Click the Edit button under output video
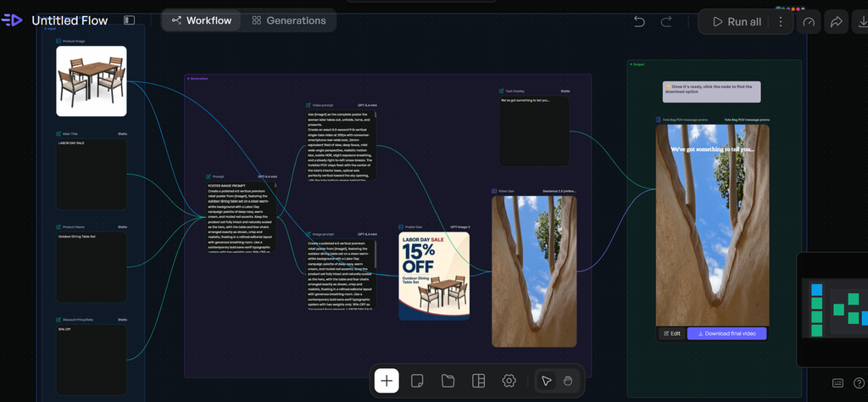This screenshot has height=402, width=868. (672, 333)
